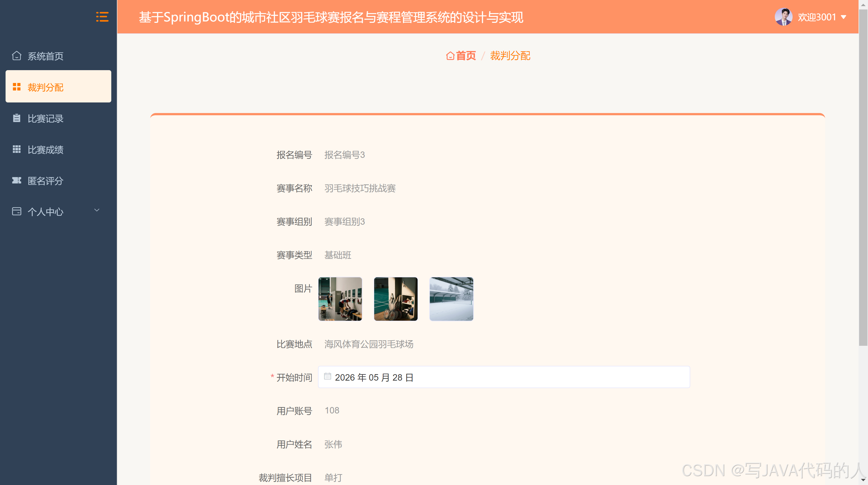Click the 比赛成绩 grid icon
Image resolution: width=868 pixels, height=485 pixels.
(16, 149)
